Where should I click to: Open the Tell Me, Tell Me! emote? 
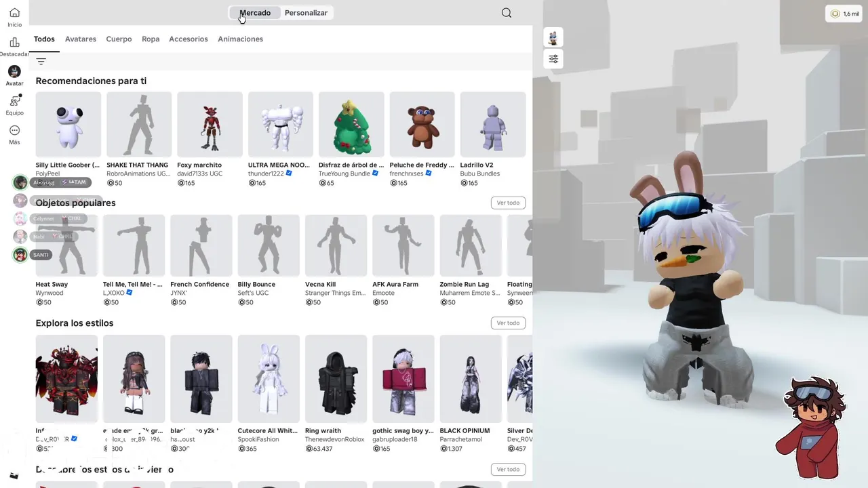[x=134, y=245]
